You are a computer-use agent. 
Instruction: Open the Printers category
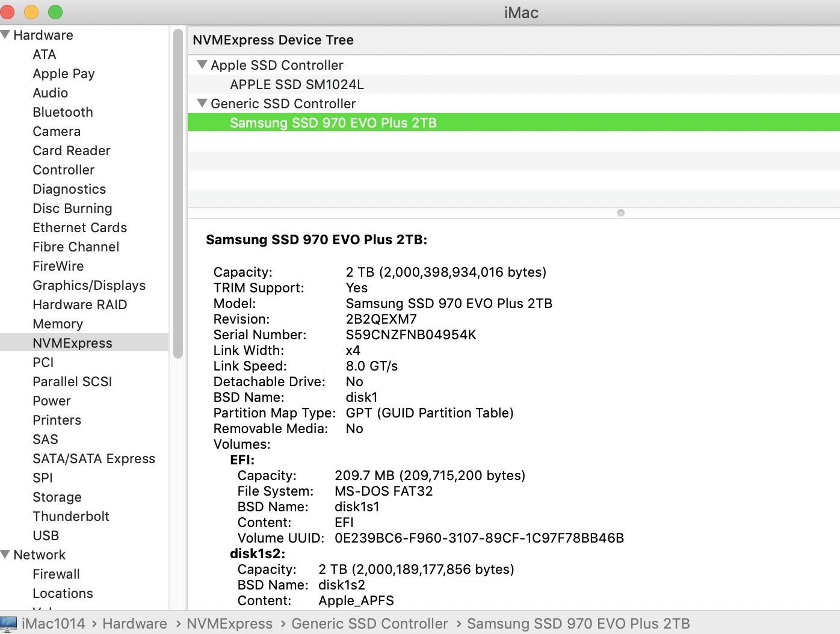pyautogui.click(x=57, y=420)
